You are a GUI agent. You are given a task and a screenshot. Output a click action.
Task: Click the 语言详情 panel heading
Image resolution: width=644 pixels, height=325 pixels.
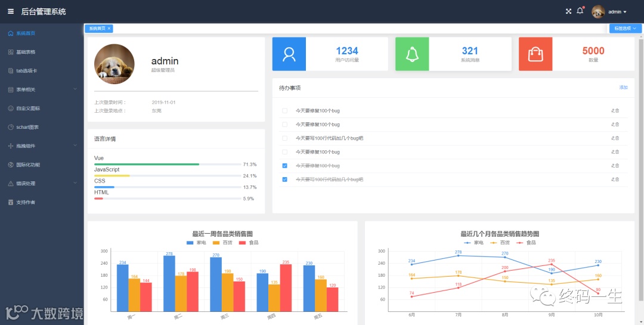[x=105, y=139]
